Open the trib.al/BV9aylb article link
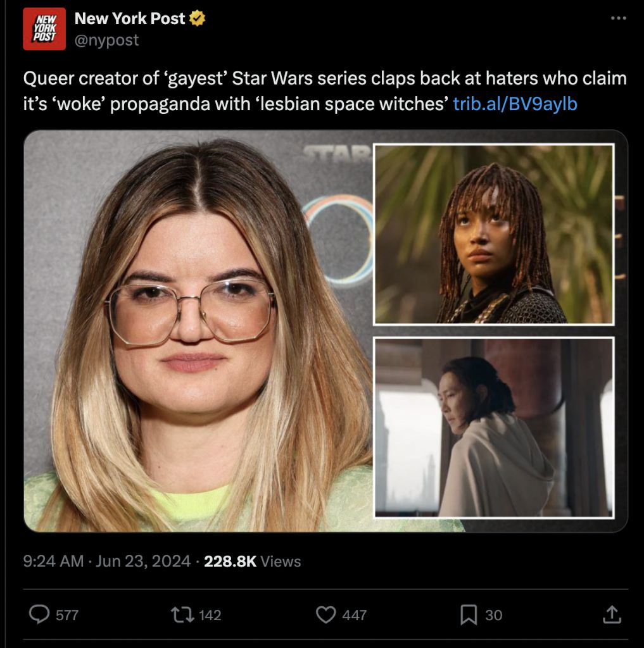644x648 pixels. pyautogui.click(x=515, y=104)
